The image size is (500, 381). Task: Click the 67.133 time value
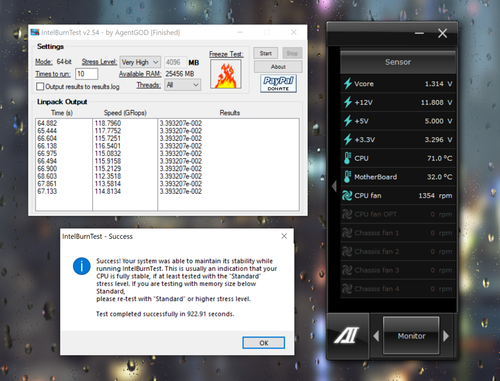point(47,191)
